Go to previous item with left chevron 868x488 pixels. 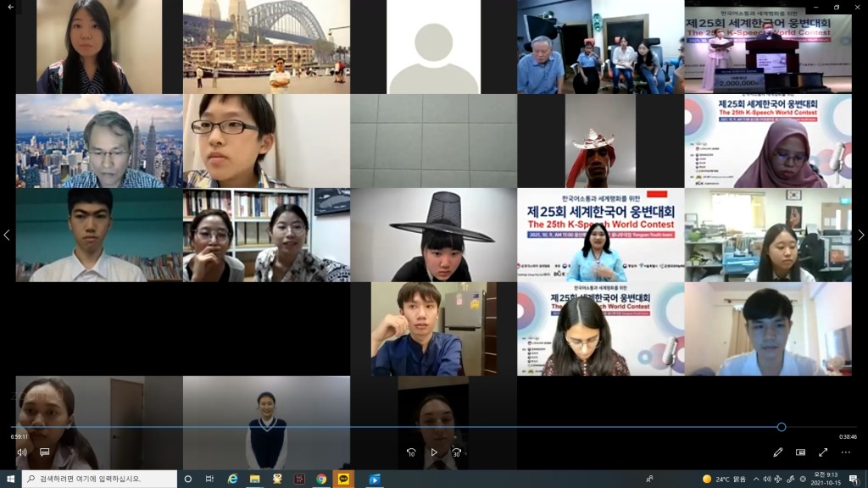click(x=7, y=235)
